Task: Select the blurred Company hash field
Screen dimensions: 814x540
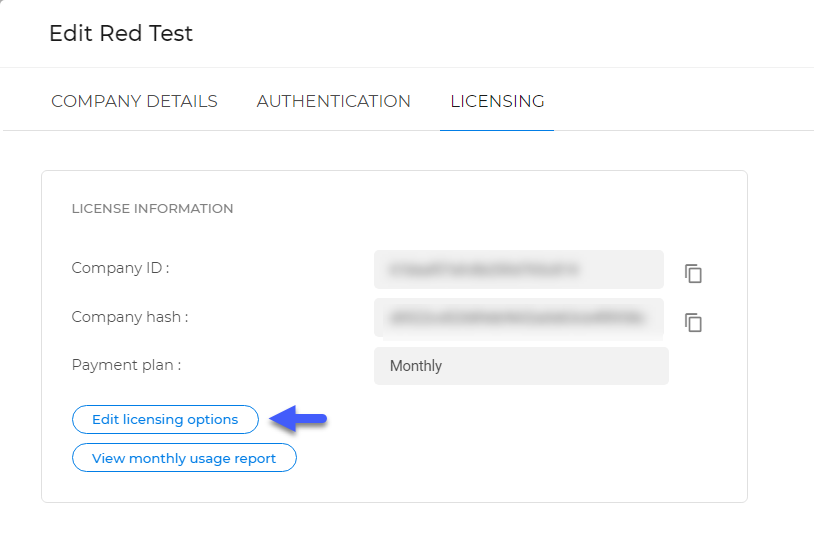Action: tap(519, 318)
